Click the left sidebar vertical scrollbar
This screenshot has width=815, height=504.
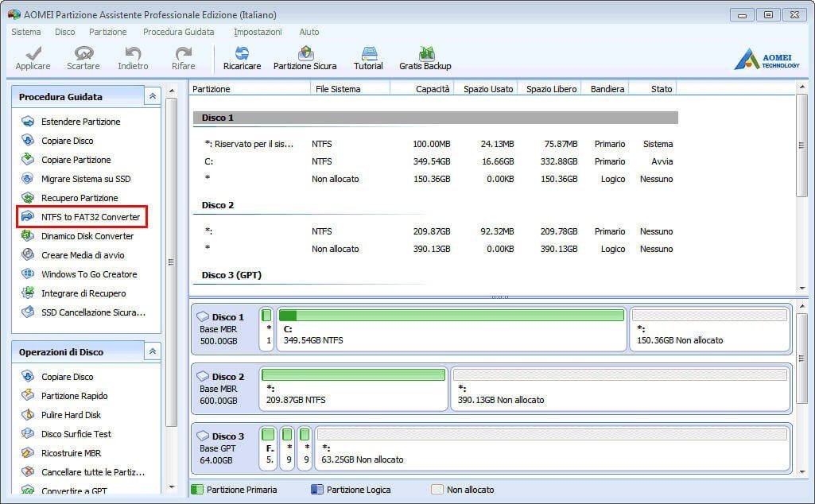[x=171, y=262]
